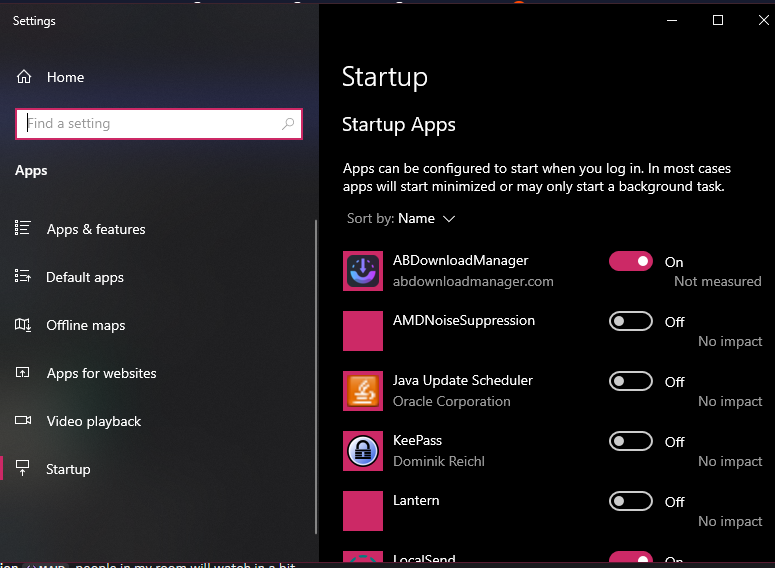
Task: Enable KeePass startup toggle
Action: [631, 441]
